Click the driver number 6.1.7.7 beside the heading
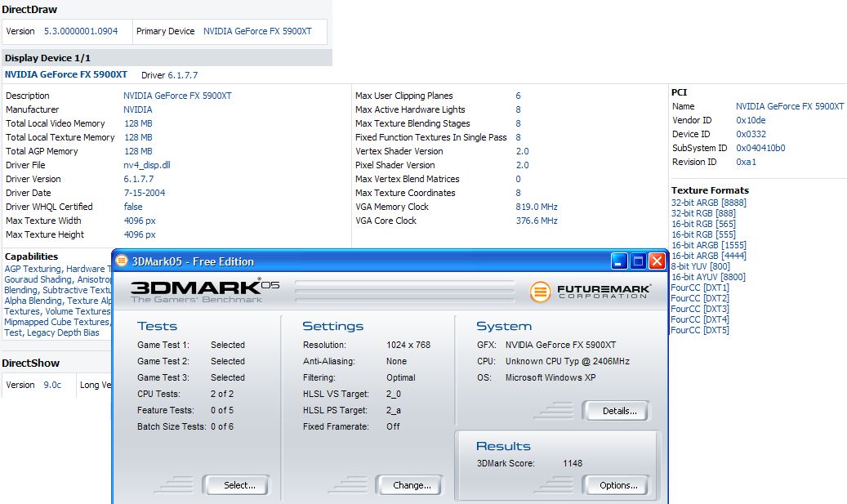The image size is (847, 504). point(183,75)
